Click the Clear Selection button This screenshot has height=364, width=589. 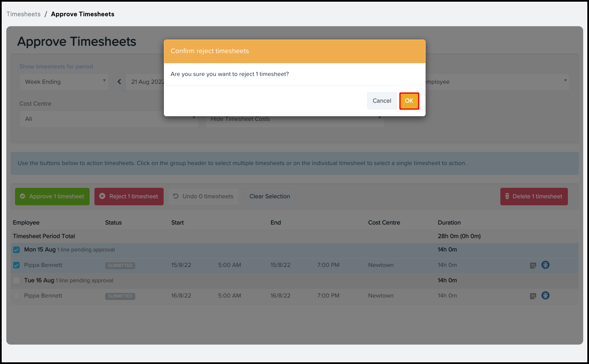pos(269,196)
